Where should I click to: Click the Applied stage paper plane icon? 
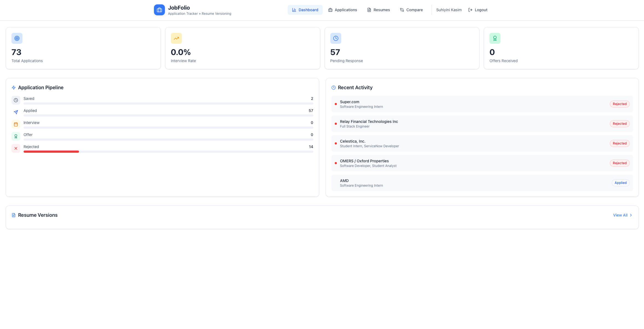(x=16, y=112)
